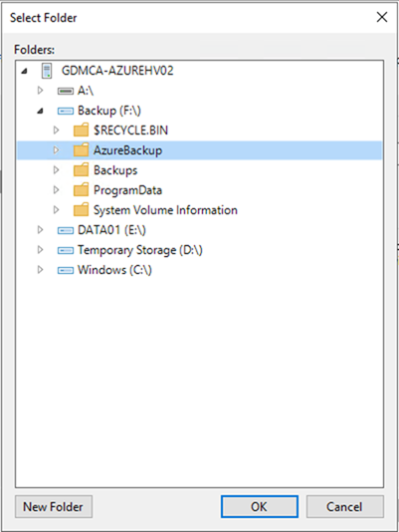This screenshot has height=532, width=399.
Task: Confirm selection with the OK button
Action: (260, 506)
